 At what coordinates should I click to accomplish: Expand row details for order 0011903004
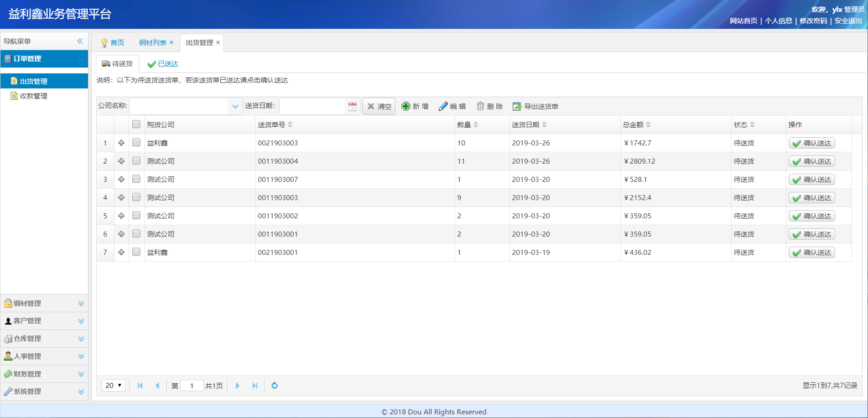tap(121, 161)
